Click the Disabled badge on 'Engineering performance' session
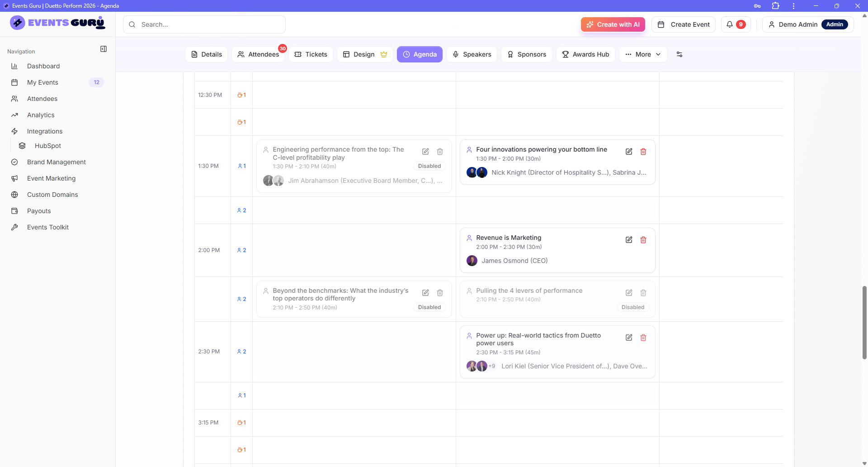This screenshot has width=868, height=467. pyautogui.click(x=429, y=166)
